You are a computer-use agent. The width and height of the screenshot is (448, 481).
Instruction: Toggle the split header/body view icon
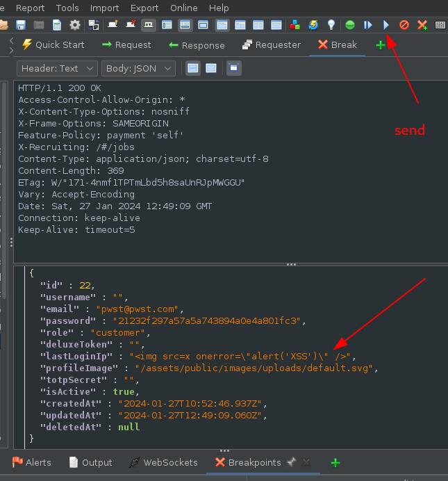[193, 68]
